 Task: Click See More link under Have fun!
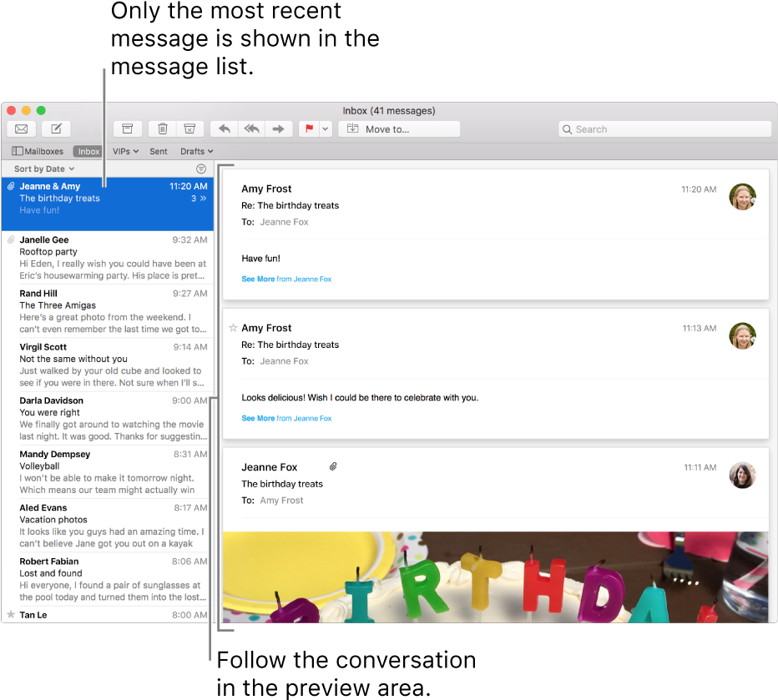[286, 279]
